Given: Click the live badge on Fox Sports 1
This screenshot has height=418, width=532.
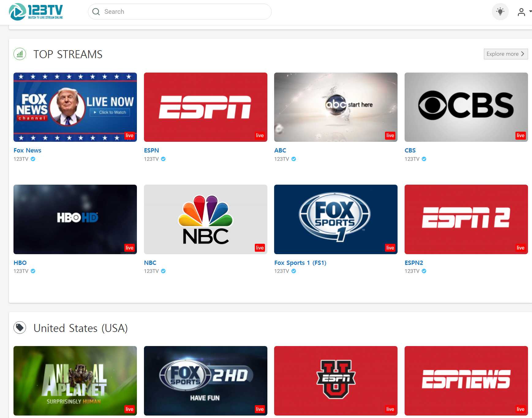Looking at the screenshot, I should pyautogui.click(x=390, y=248).
